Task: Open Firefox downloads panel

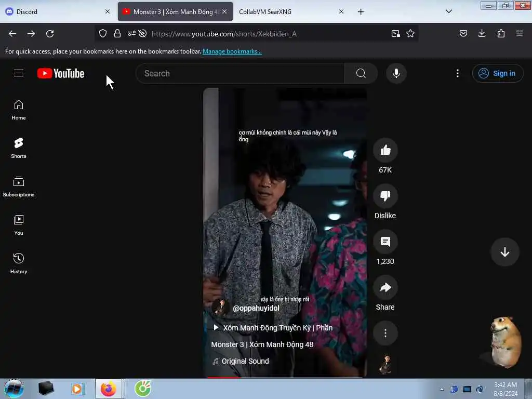Action: pyautogui.click(x=482, y=33)
